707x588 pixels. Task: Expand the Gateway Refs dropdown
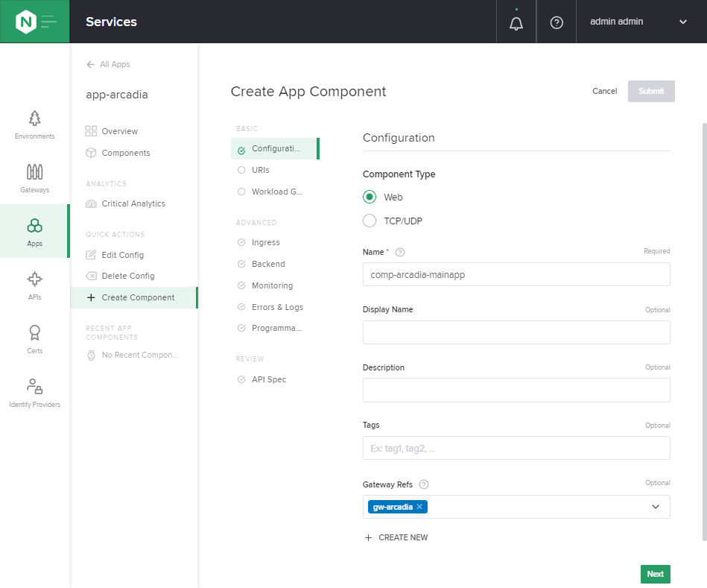(x=656, y=507)
